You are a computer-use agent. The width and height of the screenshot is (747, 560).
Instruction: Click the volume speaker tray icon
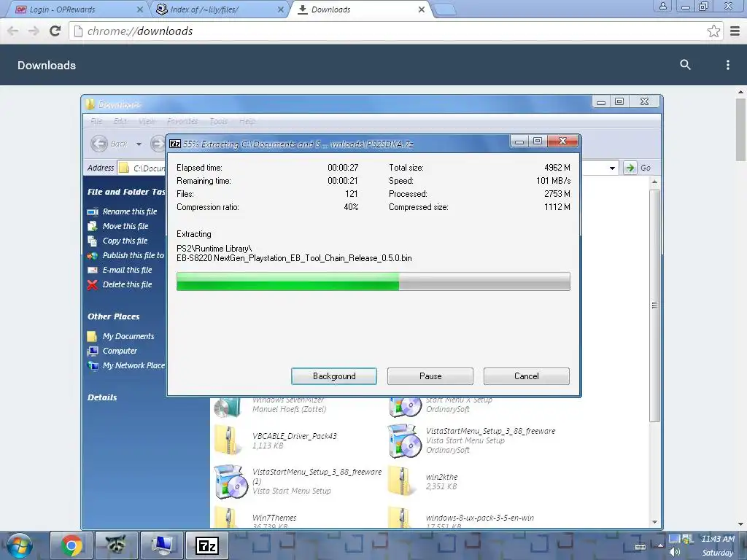coord(674,552)
